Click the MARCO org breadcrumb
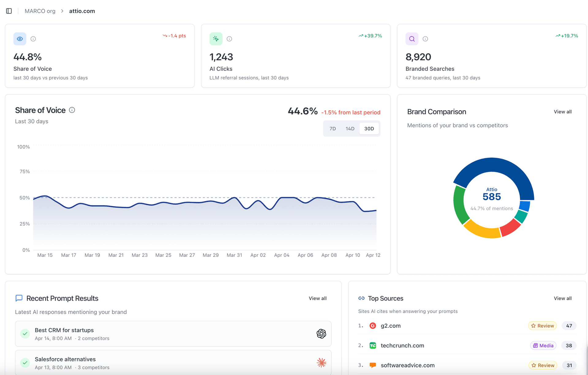588x375 pixels. tap(40, 11)
